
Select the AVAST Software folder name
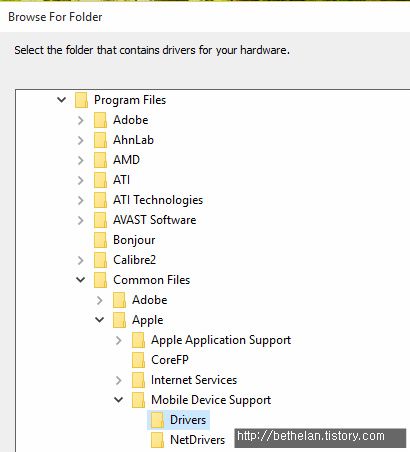[155, 220]
